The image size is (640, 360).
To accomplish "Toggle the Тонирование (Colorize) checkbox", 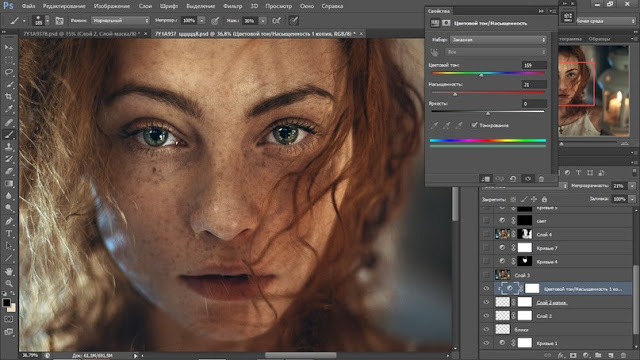I will [474, 125].
